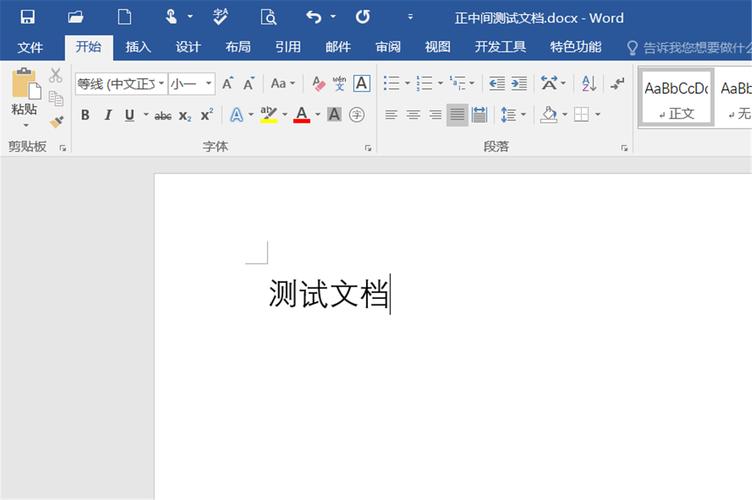
Task: Open the font name dropdown
Action: click(161, 84)
